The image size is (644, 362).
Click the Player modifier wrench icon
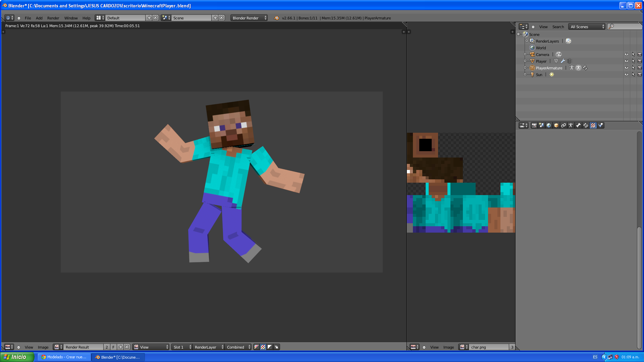(563, 61)
